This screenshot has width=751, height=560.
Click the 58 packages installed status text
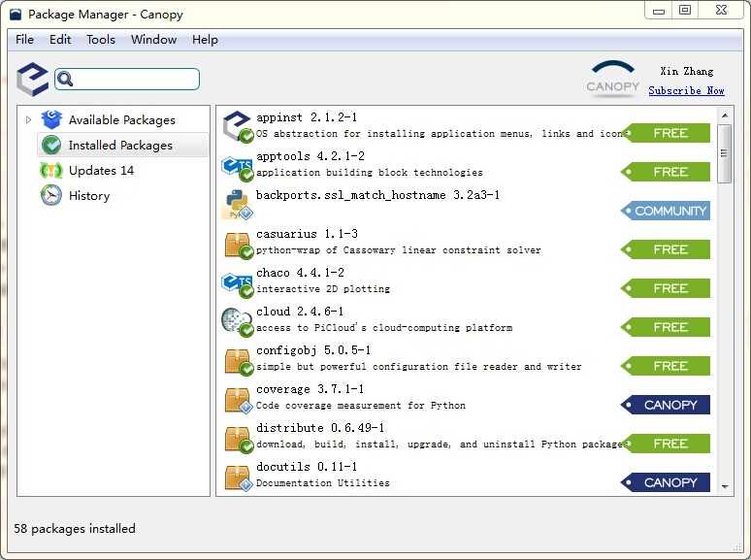click(x=75, y=528)
